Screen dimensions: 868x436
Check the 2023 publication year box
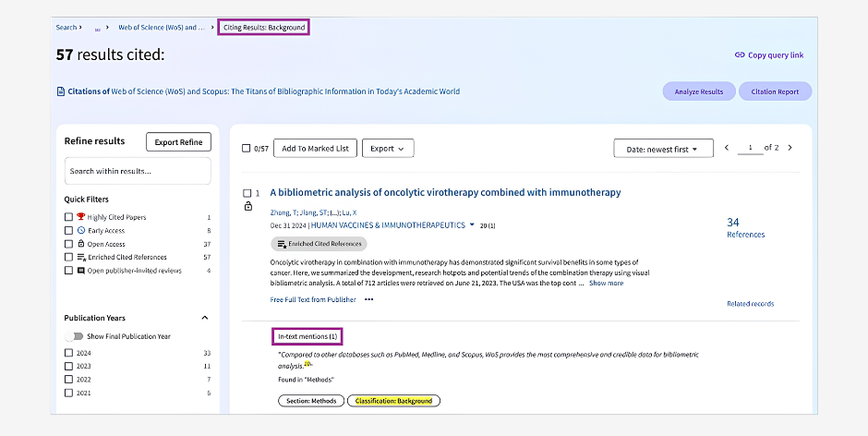pos(68,366)
